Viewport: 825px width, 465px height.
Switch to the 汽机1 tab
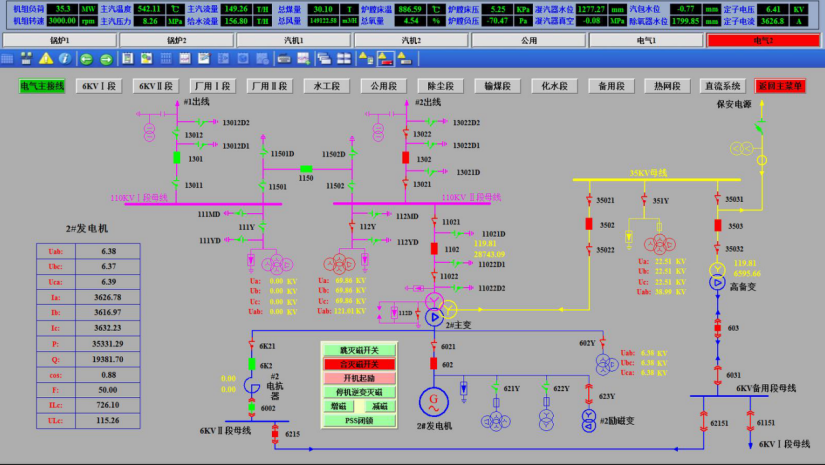(x=293, y=40)
